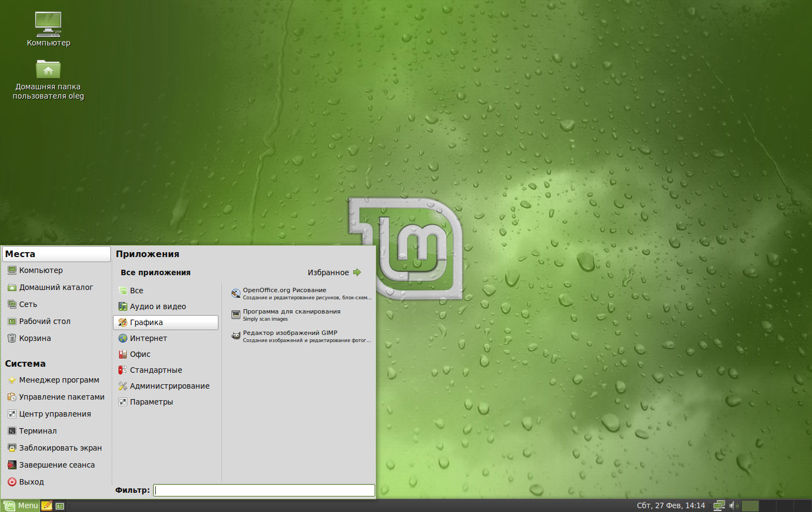Select the Интернет category
Viewport: 812px width, 512px height.
click(166, 338)
